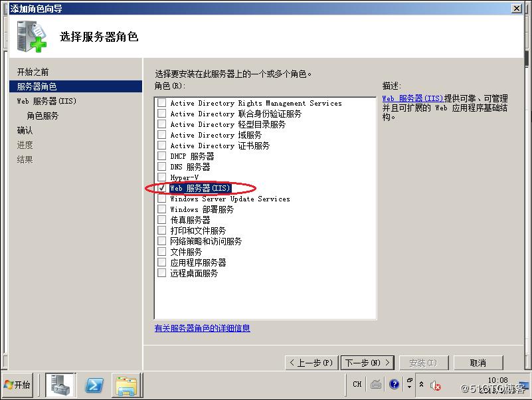This screenshot has width=532, height=400.
Task: Check Active Directory 轻型目录服务
Action: [162, 124]
